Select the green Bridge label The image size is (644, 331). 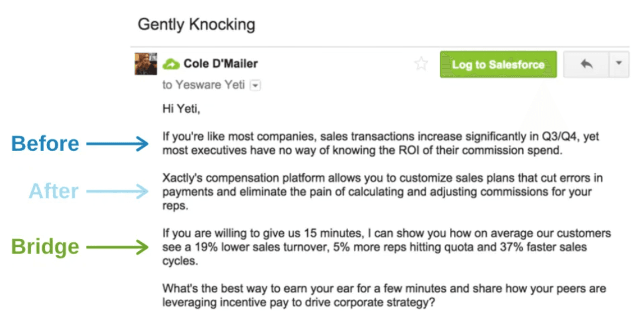coord(45,247)
